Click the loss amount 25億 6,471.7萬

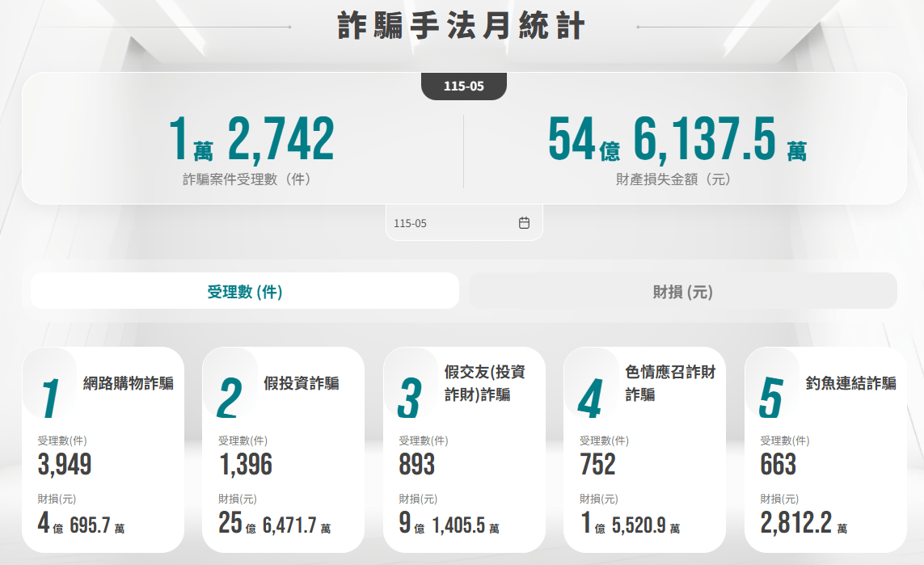[x=275, y=523]
